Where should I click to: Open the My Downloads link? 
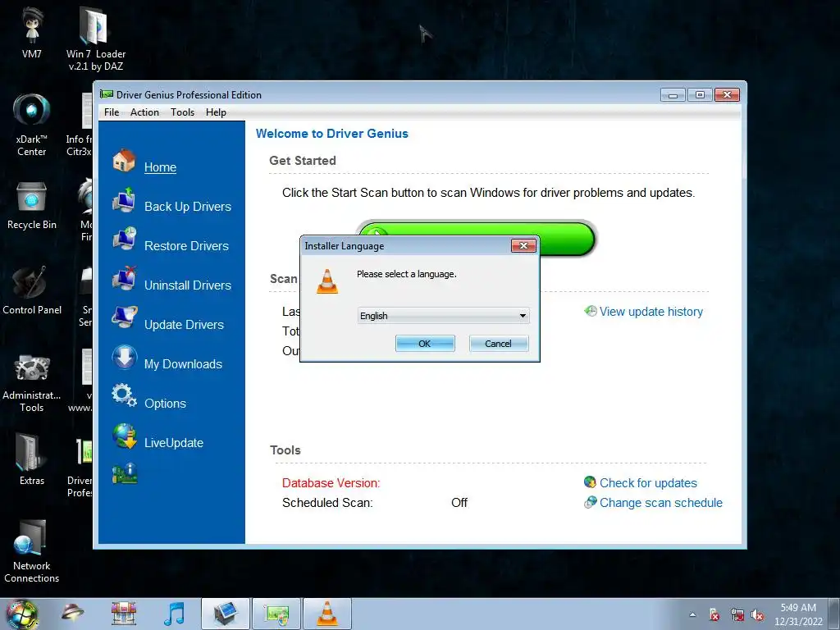183,363
